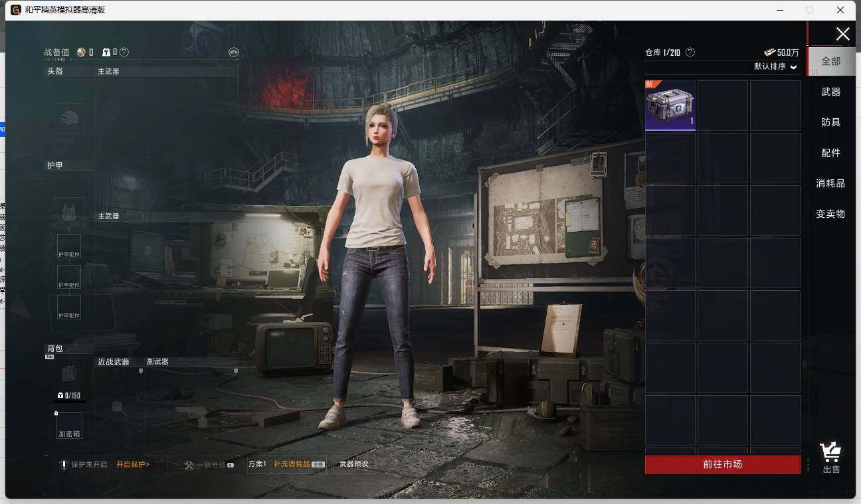Click the backpack slot icon

coord(69,374)
